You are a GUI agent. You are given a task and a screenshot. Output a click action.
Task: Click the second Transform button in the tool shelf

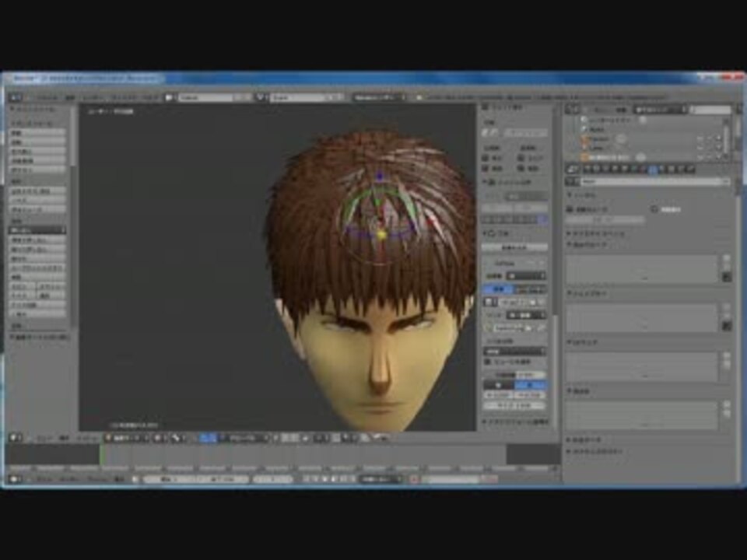tap(37, 142)
